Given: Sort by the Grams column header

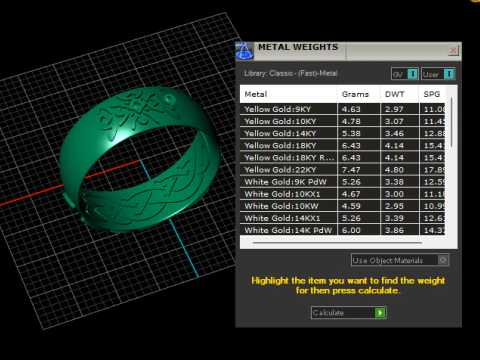Looking at the screenshot, I should [x=359, y=94].
